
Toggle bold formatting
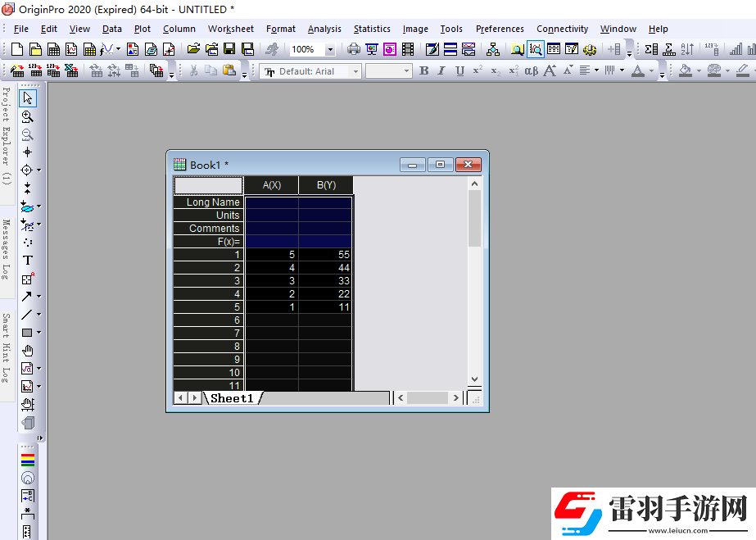[423, 71]
